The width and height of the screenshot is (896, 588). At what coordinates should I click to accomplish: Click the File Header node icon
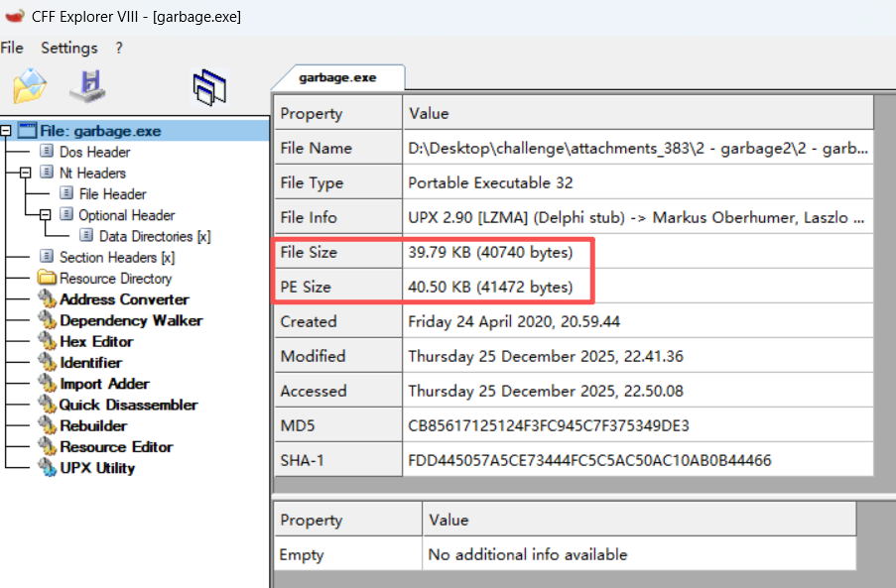(x=66, y=193)
